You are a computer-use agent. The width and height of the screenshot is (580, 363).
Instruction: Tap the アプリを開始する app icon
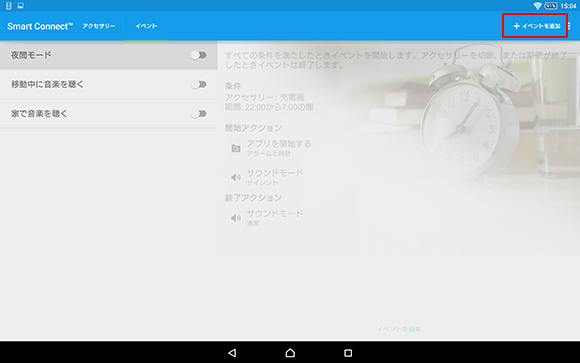tap(236, 148)
